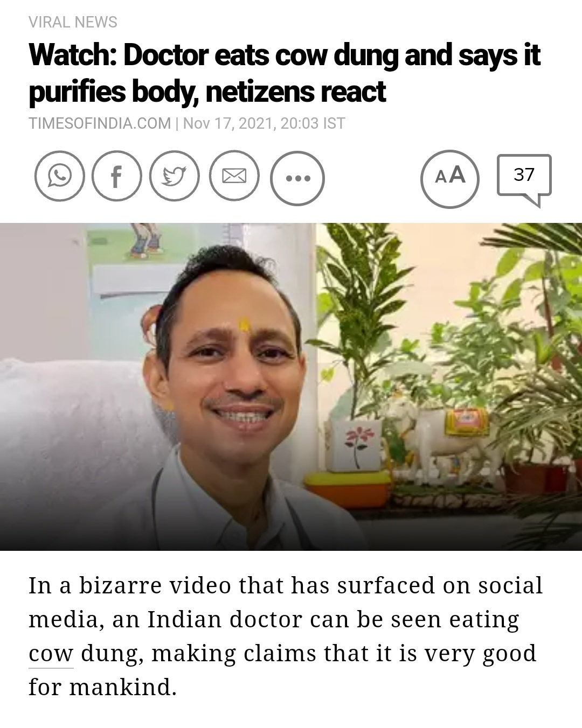The height and width of the screenshot is (728, 582).
Task: Tap the cow dung article headline
Action: [285, 73]
